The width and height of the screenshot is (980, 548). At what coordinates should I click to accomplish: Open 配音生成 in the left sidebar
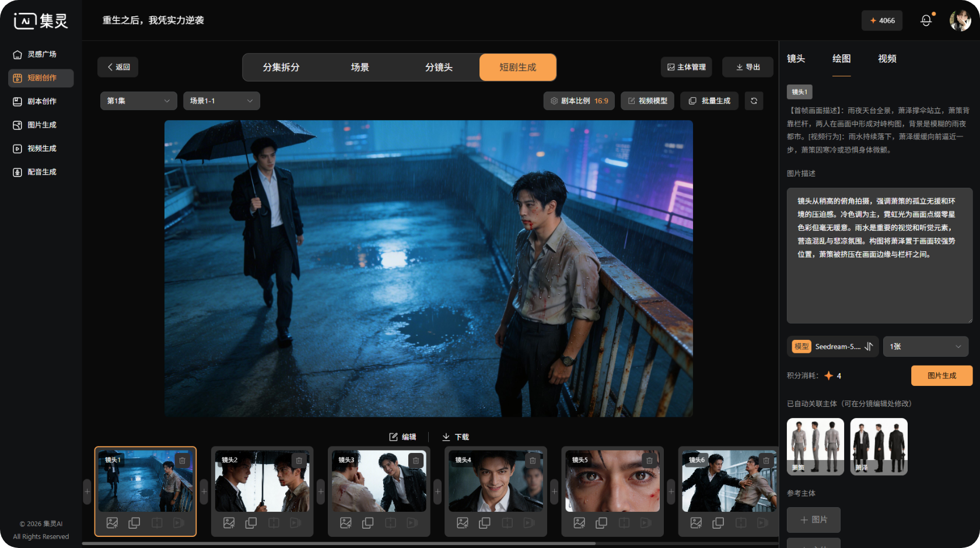click(41, 172)
